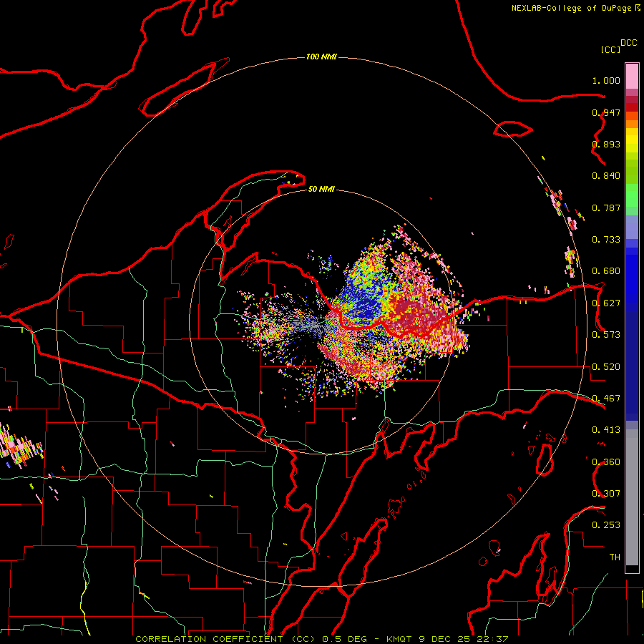Click the Correlation Coefficient caption text
This screenshot has width=644, height=644.
tap(225, 639)
